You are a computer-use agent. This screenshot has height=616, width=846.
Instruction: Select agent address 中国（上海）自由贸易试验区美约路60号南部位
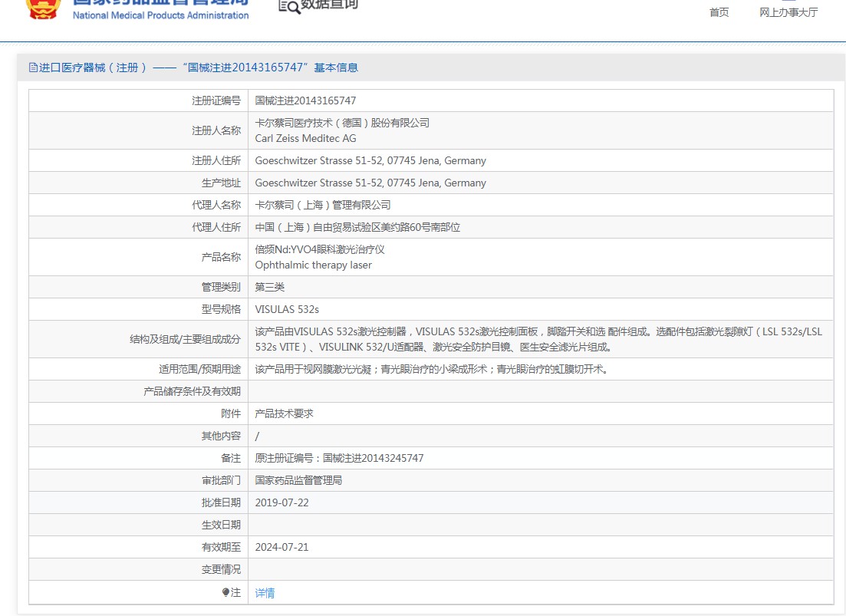click(357, 227)
